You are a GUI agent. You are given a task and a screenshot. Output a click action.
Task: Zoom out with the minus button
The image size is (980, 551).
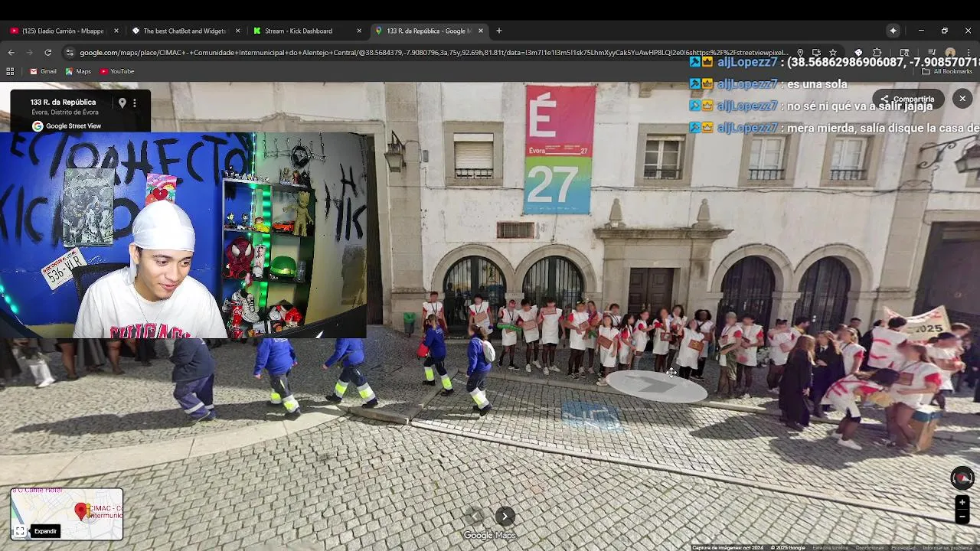coord(962,517)
